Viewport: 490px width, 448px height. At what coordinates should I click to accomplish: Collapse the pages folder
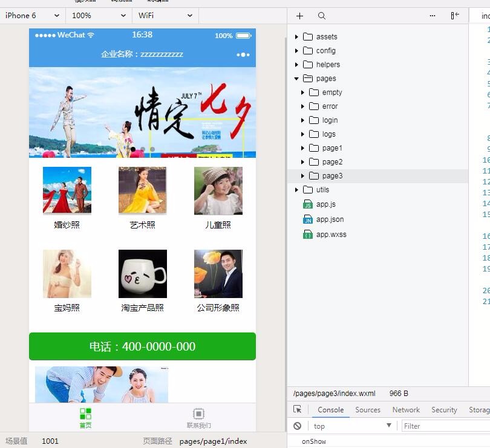tap(296, 78)
